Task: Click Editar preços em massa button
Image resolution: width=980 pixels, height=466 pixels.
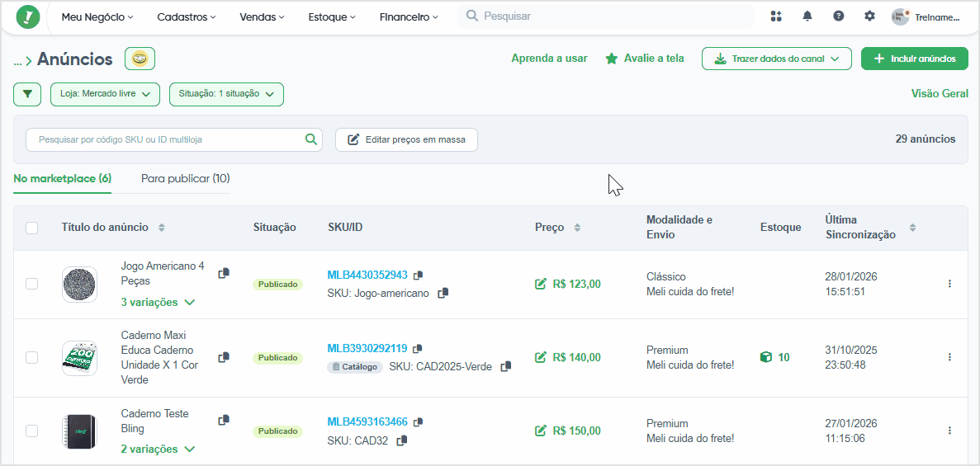Action: [x=406, y=140]
